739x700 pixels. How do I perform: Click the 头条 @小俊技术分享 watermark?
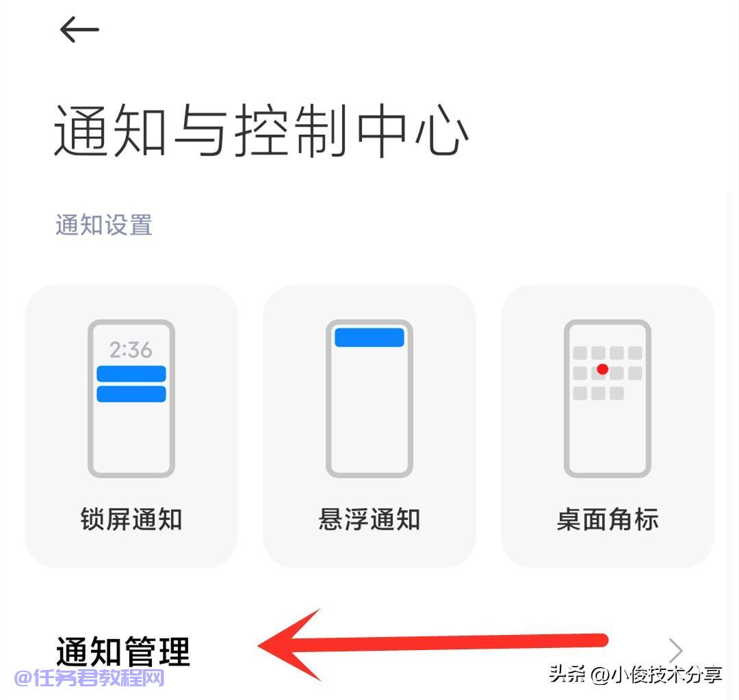[x=636, y=674]
